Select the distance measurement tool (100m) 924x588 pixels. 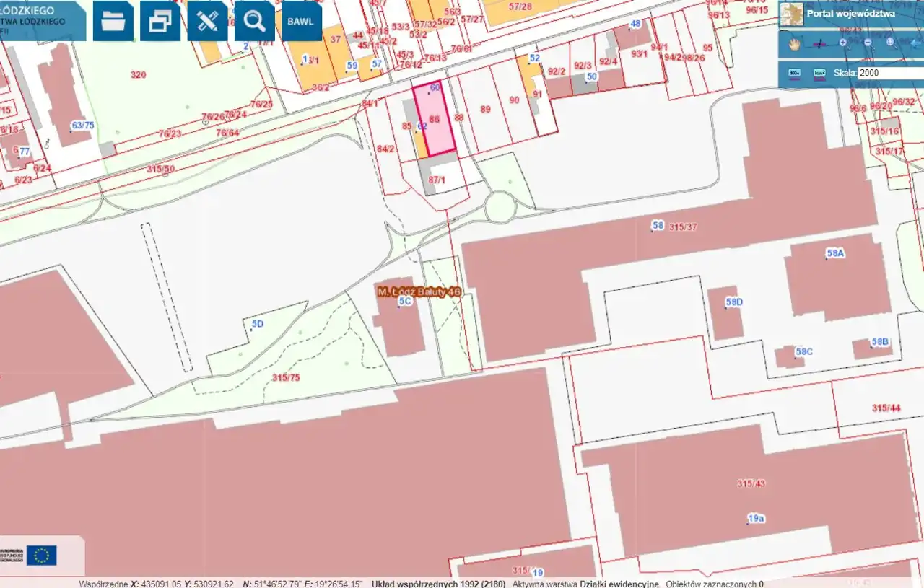(x=795, y=74)
